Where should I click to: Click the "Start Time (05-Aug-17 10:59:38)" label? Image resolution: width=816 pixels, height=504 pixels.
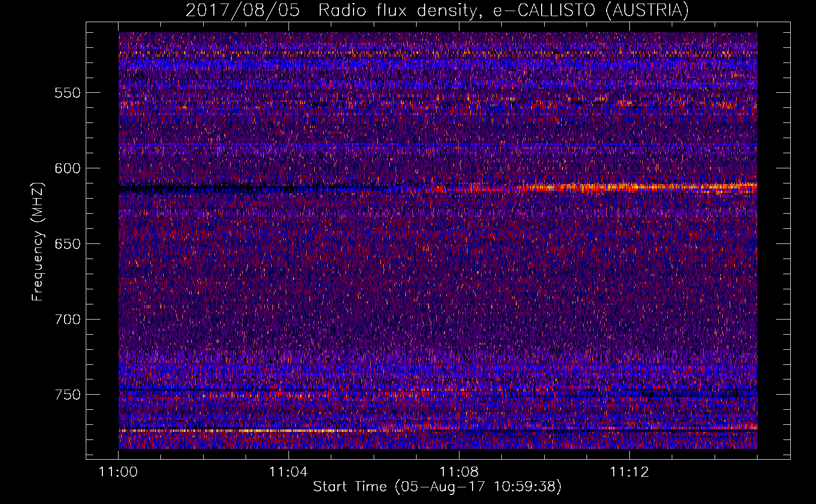click(437, 487)
